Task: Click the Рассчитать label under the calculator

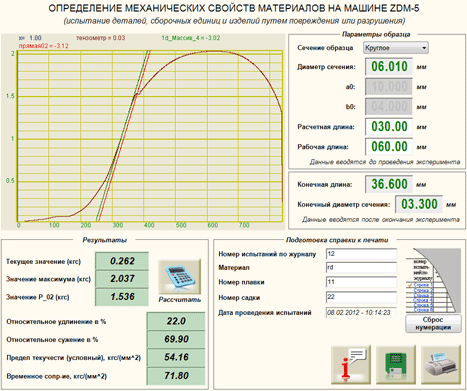Action: pyautogui.click(x=180, y=300)
